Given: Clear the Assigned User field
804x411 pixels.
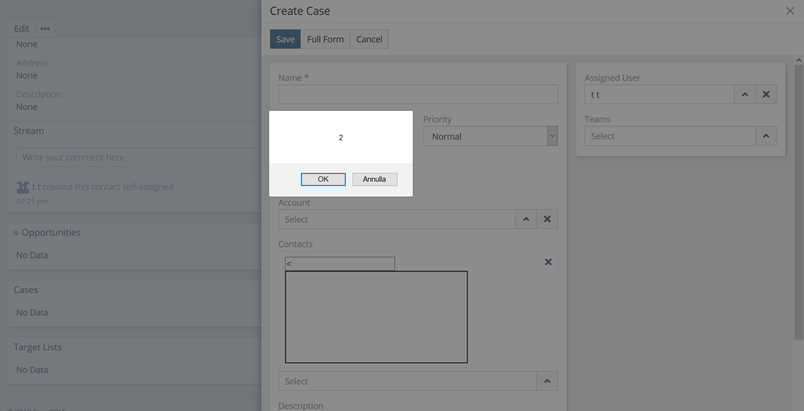Looking at the screenshot, I should click(x=766, y=94).
